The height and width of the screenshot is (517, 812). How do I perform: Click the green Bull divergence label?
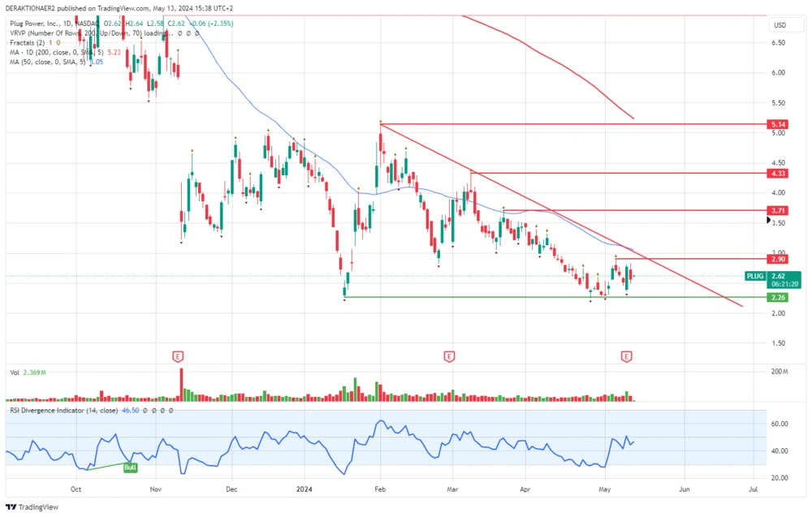coord(130,468)
